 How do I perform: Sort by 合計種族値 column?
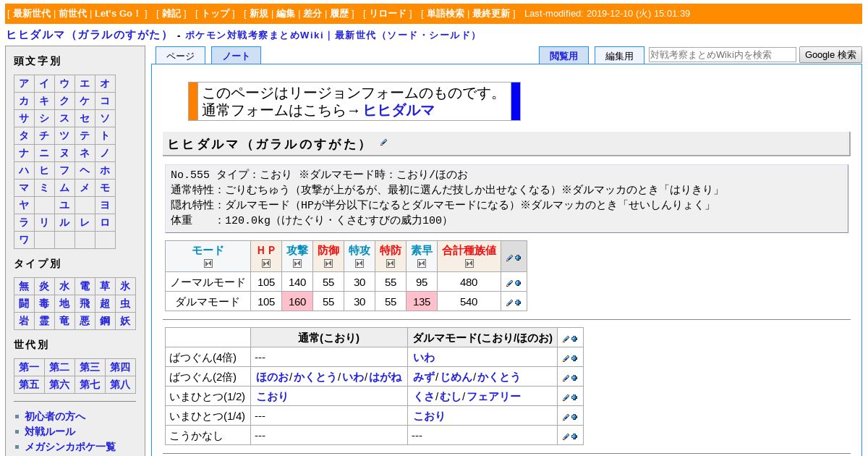coord(469,263)
